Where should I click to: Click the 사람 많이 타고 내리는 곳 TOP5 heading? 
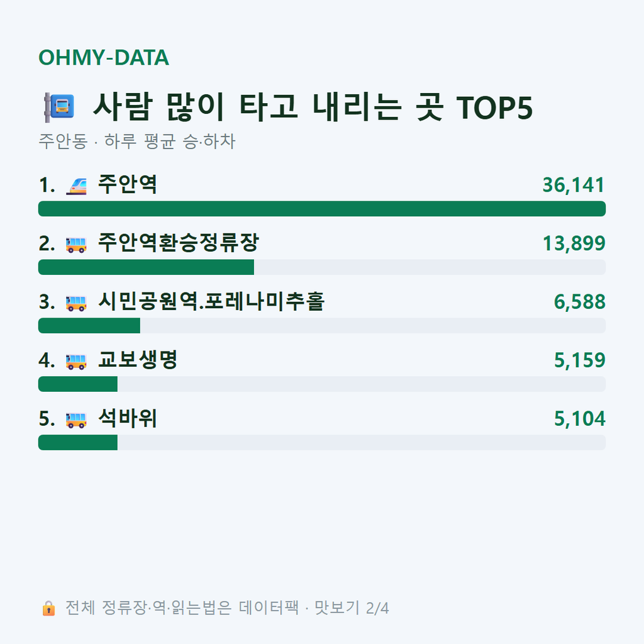(x=313, y=107)
